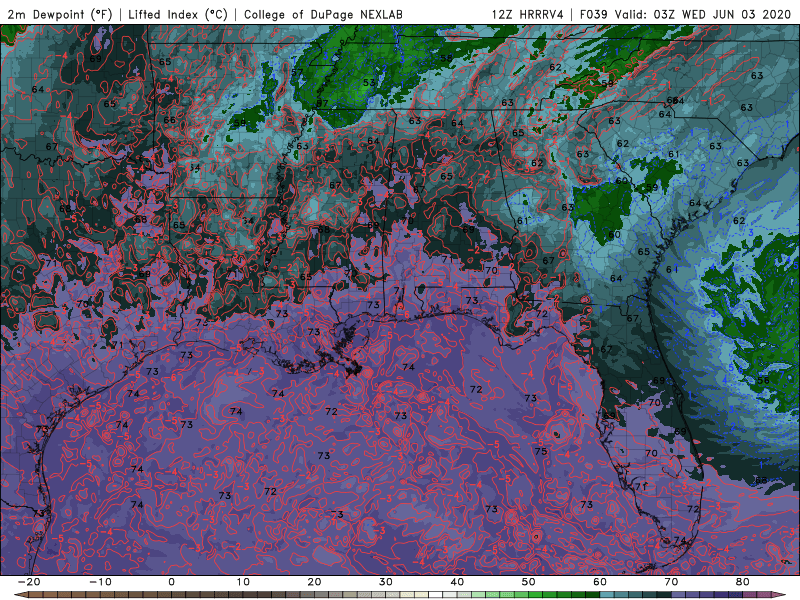
Task: Click the 80 label on the color scale
Action: 743,582
